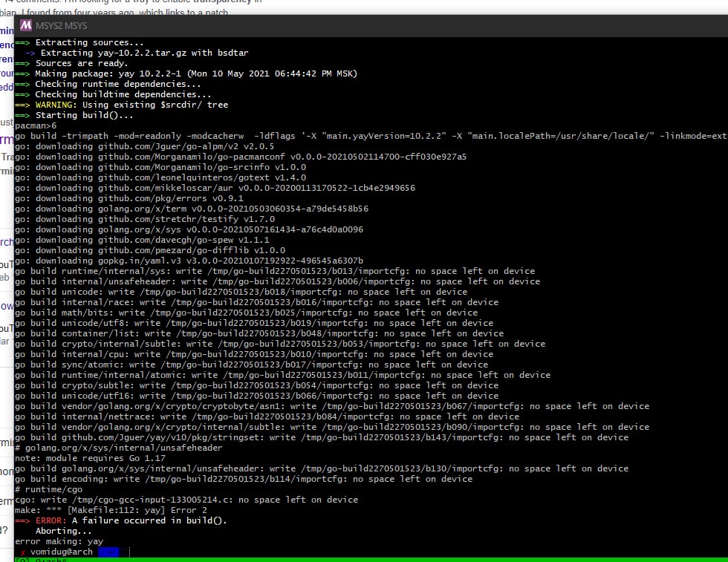Click the 'make: *** [Makefile:112: yay] Error 2' line
The image size is (728, 562).
pyautogui.click(x=111, y=510)
